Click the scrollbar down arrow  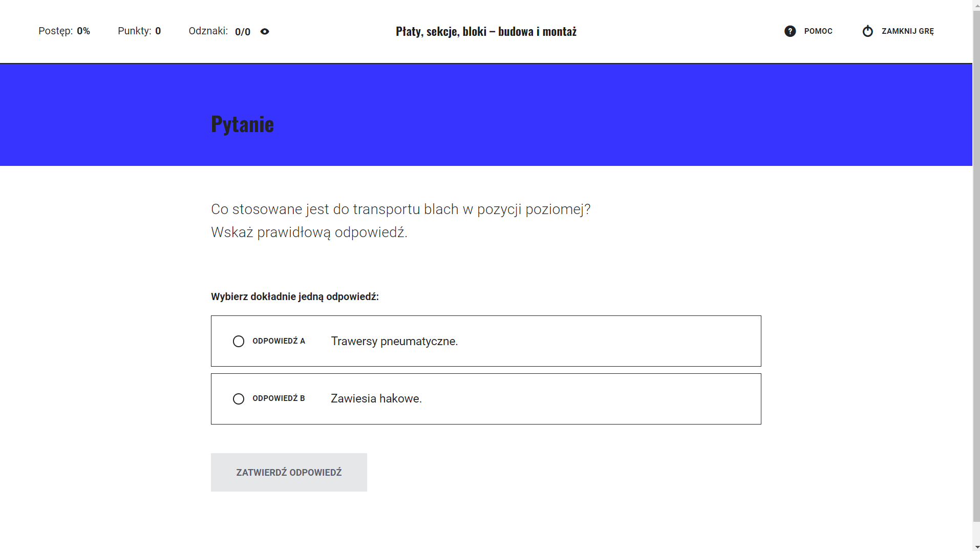976,546
